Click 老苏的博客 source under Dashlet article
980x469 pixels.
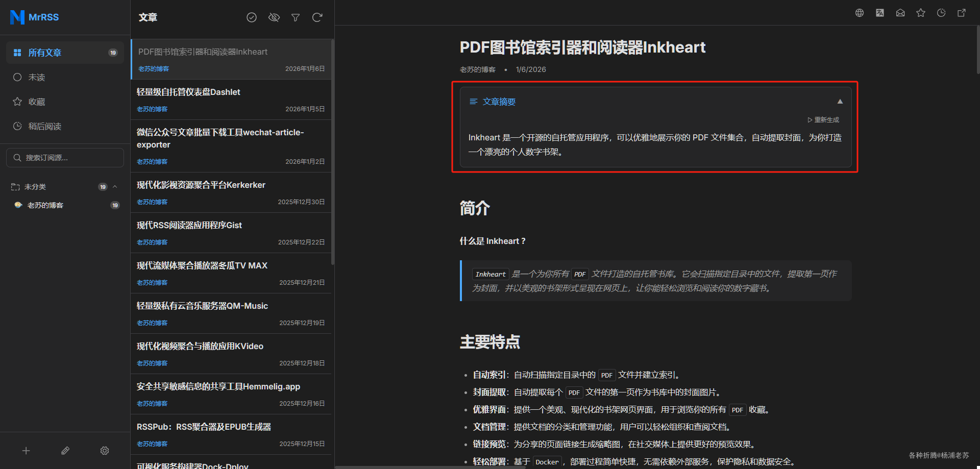(x=152, y=109)
